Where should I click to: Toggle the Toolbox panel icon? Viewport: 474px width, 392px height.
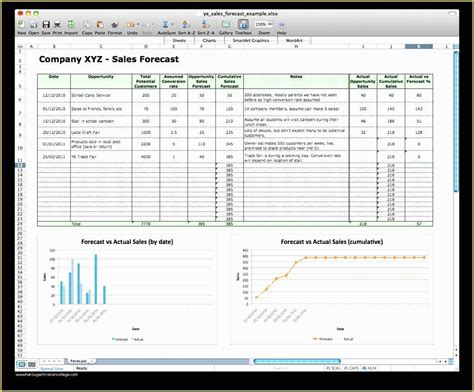(243, 24)
